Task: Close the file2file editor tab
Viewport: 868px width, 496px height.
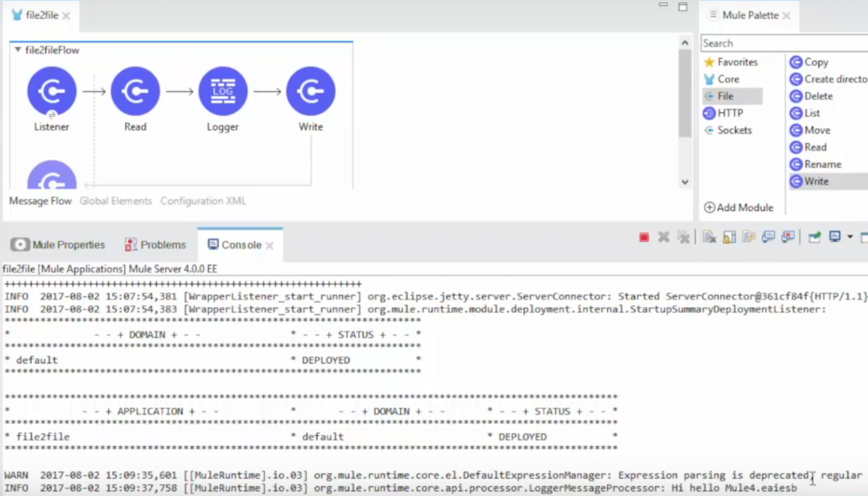Action: [66, 16]
